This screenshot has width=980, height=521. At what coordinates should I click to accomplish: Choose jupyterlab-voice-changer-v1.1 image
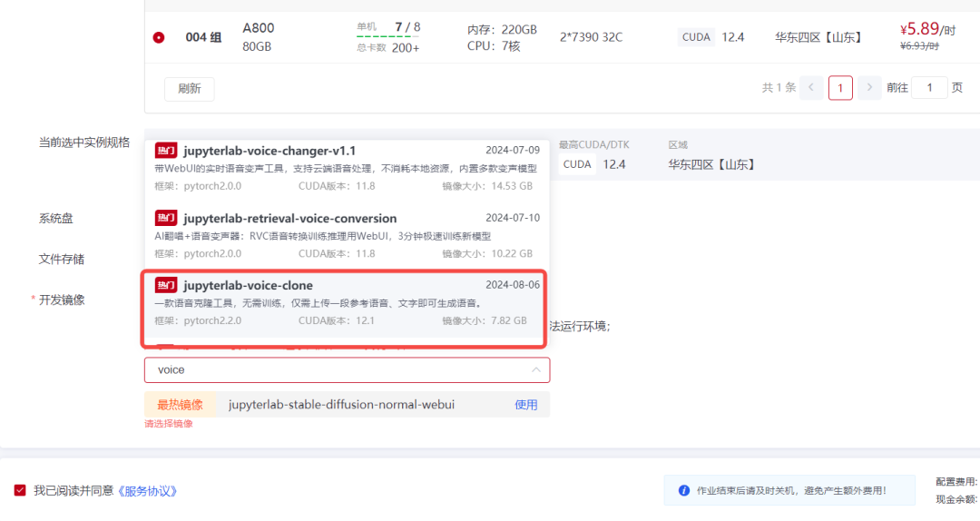pyautogui.click(x=269, y=151)
